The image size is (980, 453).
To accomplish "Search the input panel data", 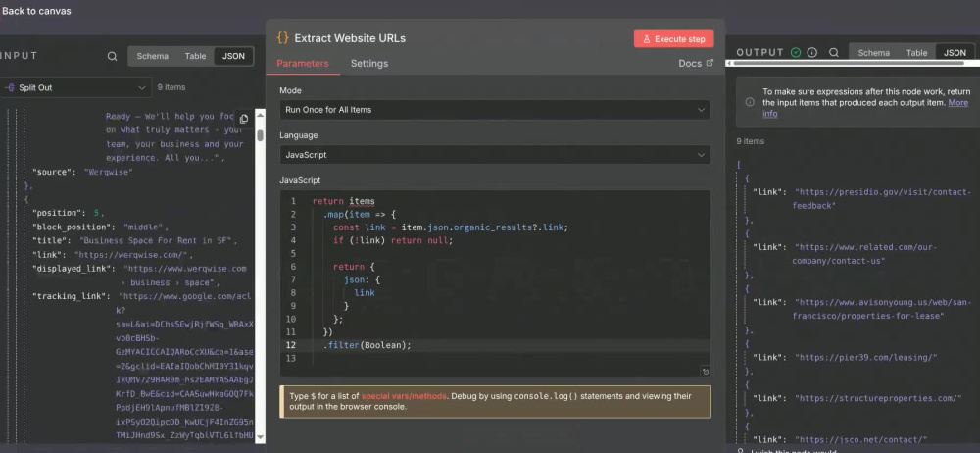I will pos(113,56).
